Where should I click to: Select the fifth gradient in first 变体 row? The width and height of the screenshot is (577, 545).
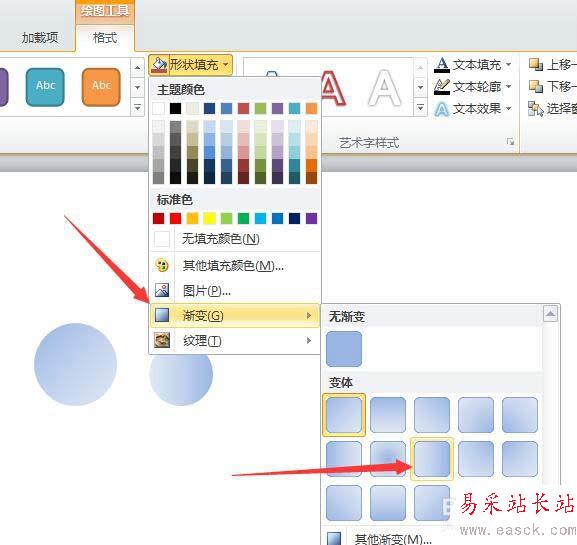520,415
